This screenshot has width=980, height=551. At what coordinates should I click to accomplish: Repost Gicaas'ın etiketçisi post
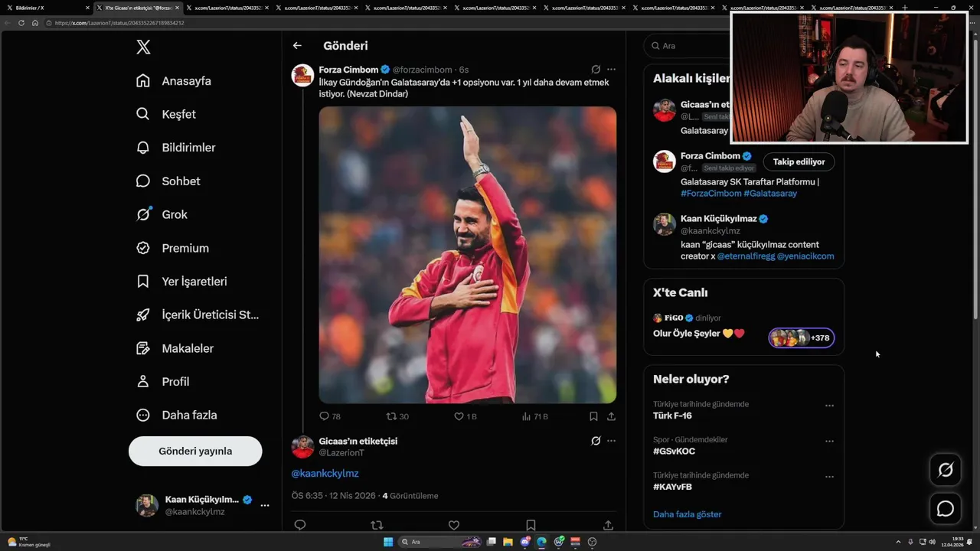click(x=377, y=525)
